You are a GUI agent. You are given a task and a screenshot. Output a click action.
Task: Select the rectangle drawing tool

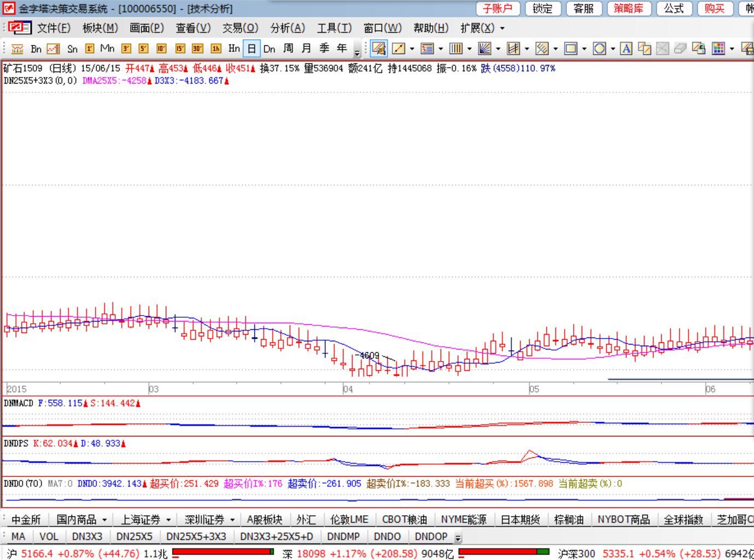[x=570, y=49]
